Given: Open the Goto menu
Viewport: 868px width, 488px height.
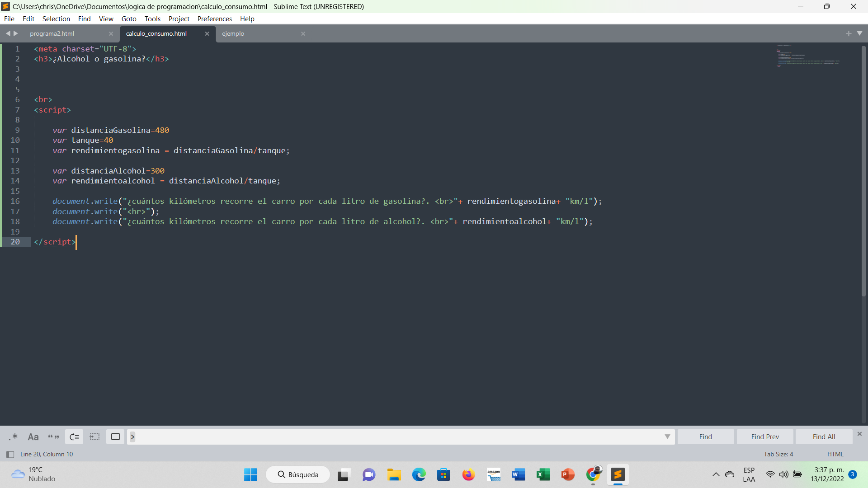Looking at the screenshot, I should 129,19.
